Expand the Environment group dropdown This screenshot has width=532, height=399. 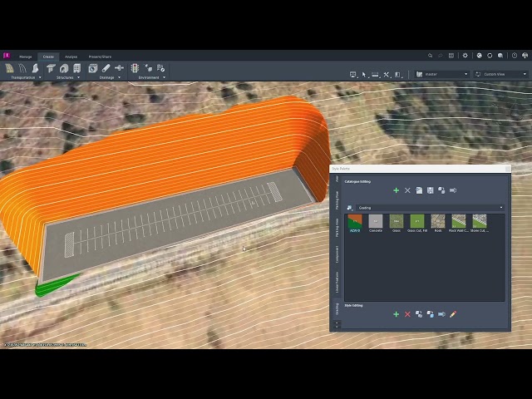pyautogui.click(x=165, y=77)
